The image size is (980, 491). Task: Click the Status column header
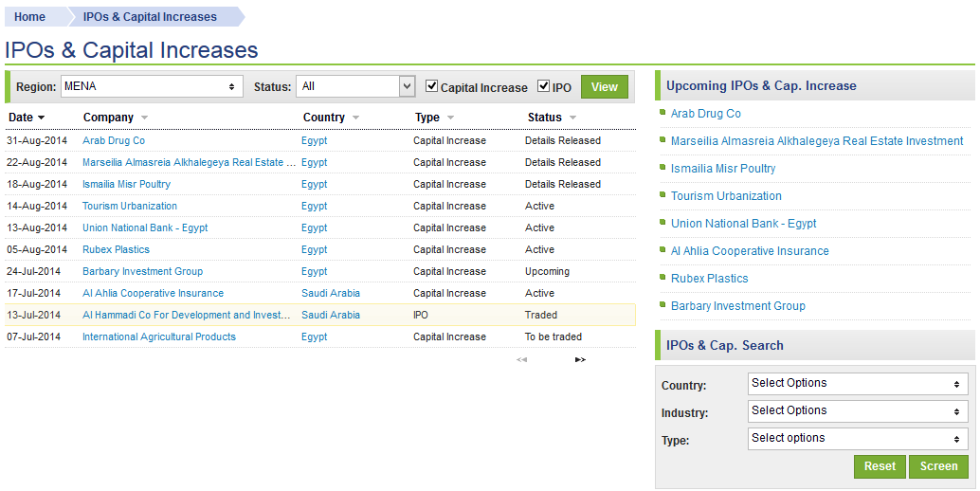point(544,118)
